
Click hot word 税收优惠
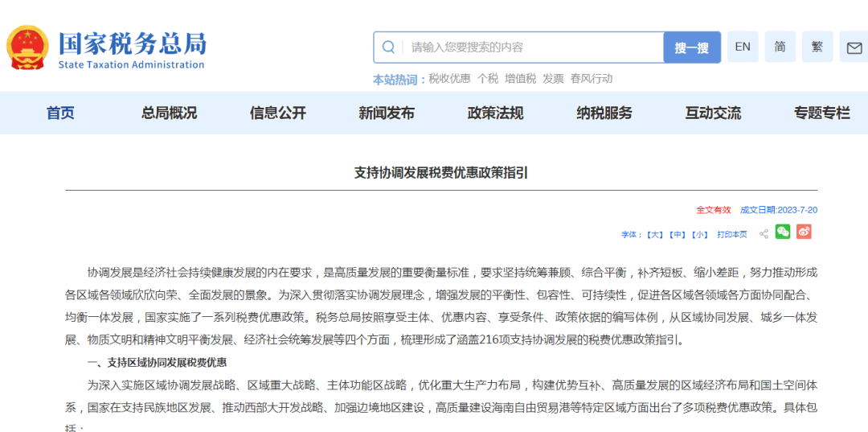(449, 79)
